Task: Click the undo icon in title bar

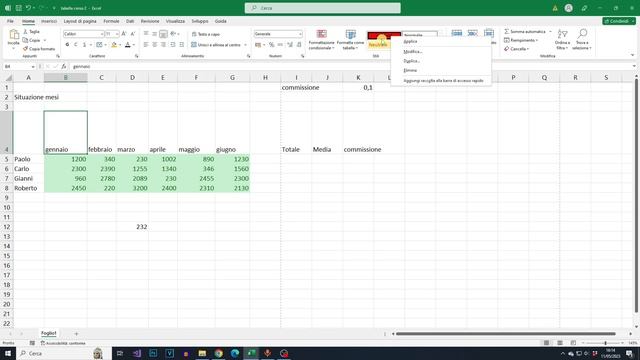Action: [x=28, y=8]
